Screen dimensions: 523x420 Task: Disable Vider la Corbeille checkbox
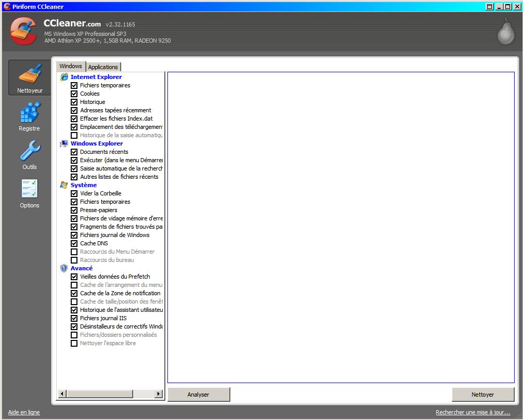click(74, 193)
